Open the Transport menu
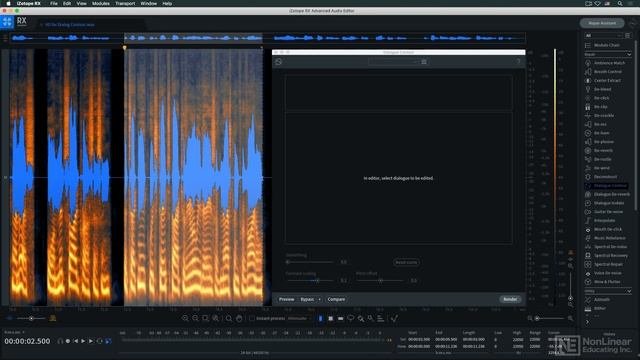 (x=125, y=3)
